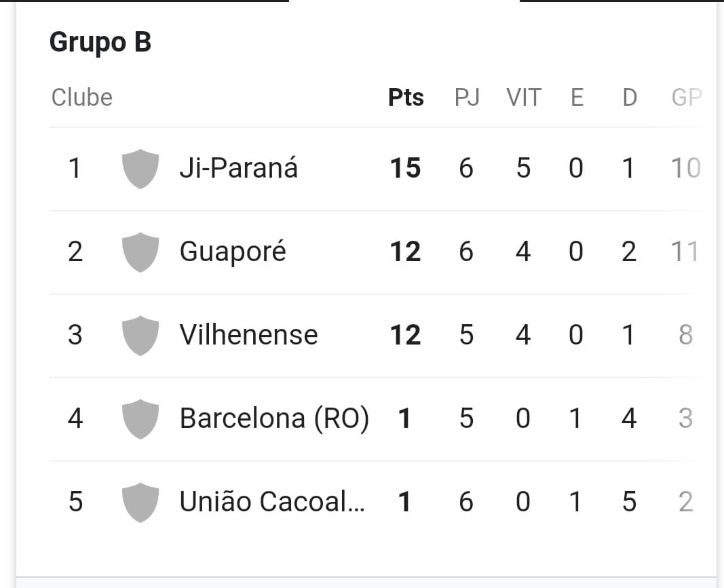Open the Guaporé team link
Screen dimensions: 724x588
tap(233, 252)
